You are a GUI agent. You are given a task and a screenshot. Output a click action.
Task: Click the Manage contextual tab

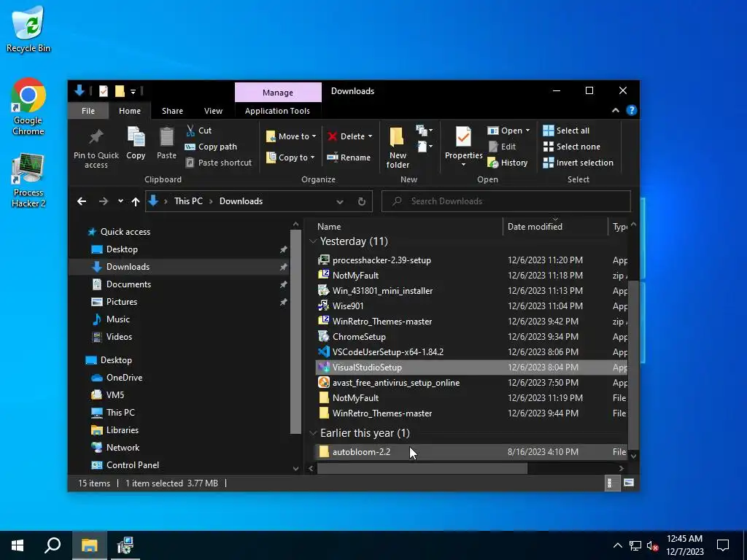pos(278,93)
